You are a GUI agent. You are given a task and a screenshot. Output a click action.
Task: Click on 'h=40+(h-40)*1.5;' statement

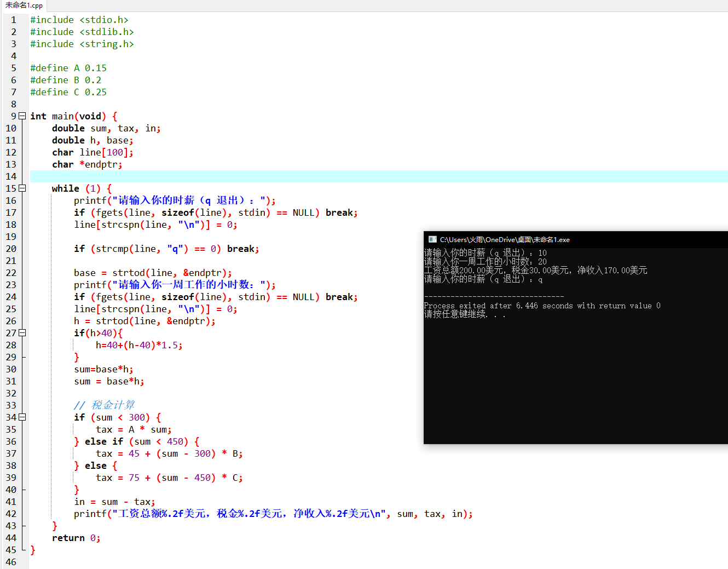139,345
